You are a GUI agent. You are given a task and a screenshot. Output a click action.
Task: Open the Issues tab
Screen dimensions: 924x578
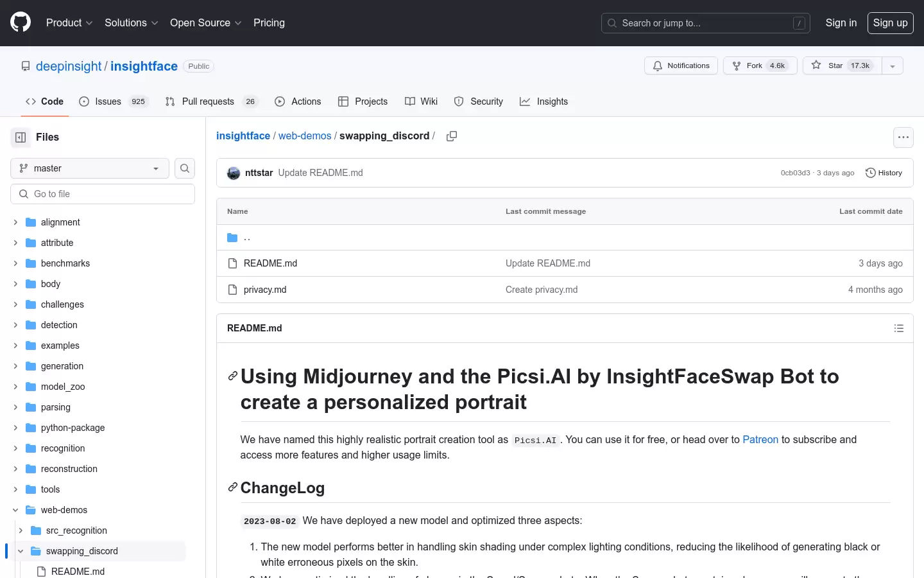coord(114,101)
